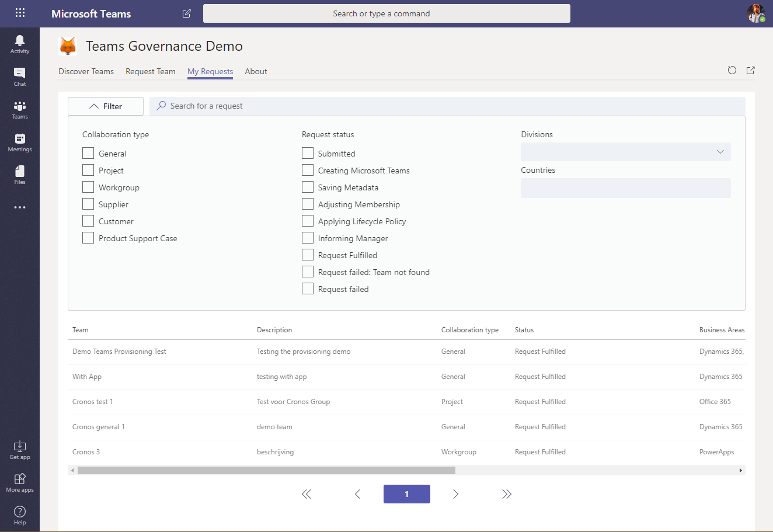Jump to the last page of results
The height and width of the screenshot is (532, 773).
(507, 494)
